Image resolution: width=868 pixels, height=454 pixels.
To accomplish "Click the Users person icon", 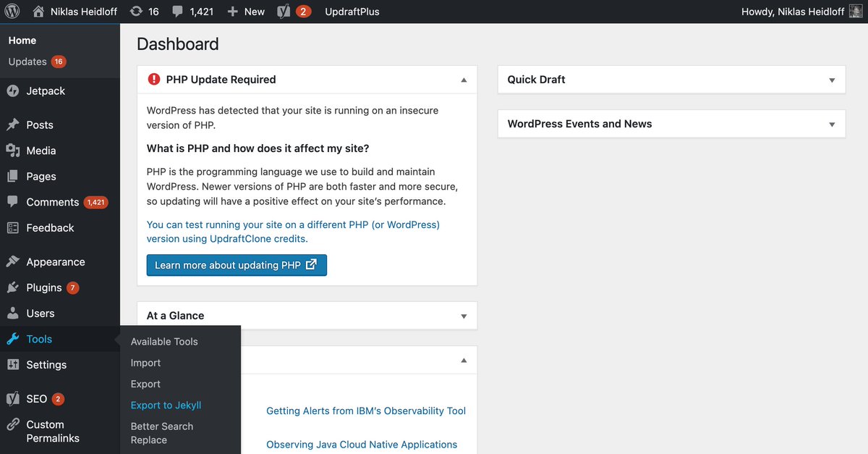I will click(13, 314).
